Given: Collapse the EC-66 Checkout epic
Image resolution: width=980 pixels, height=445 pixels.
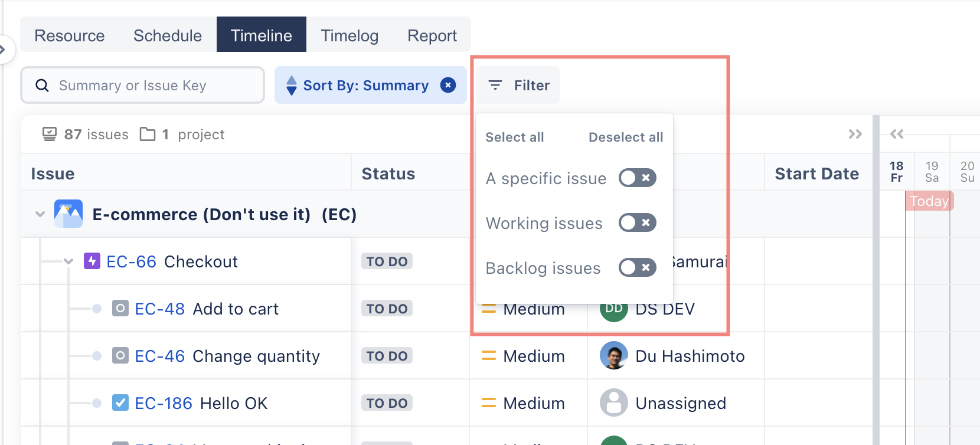Looking at the screenshot, I should pyautogui.click(x=68, y=261).
